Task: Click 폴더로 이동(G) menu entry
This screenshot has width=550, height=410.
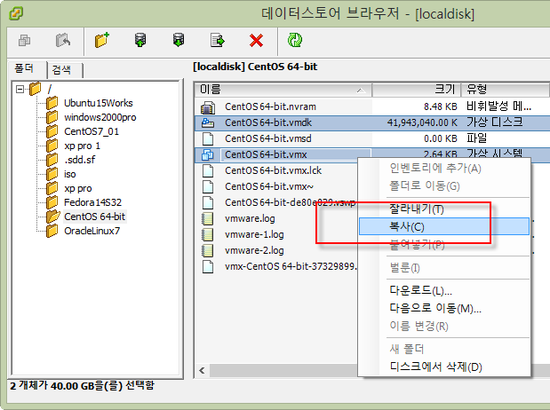Action: [444, 186]
